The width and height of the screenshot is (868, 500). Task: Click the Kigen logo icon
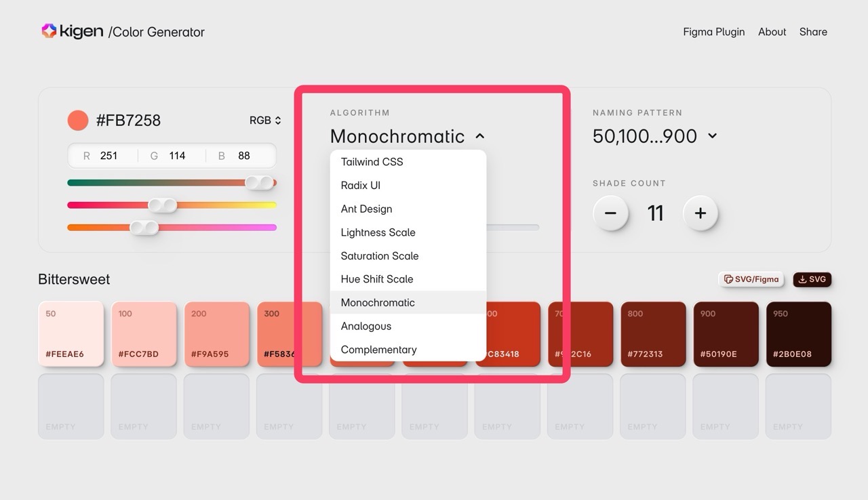pos(49,31)
